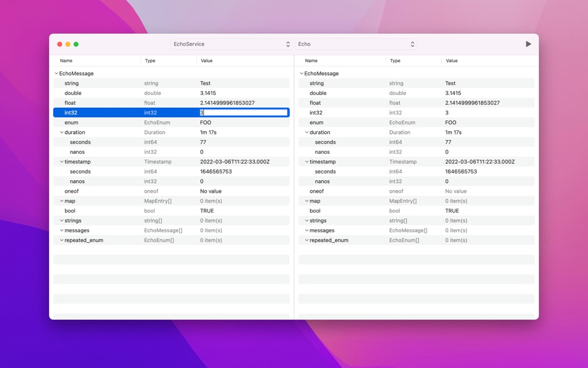Screen dimensions: 588x368
Task: Click the EchoMessage[] type in right pane
Action: (409, 230)
